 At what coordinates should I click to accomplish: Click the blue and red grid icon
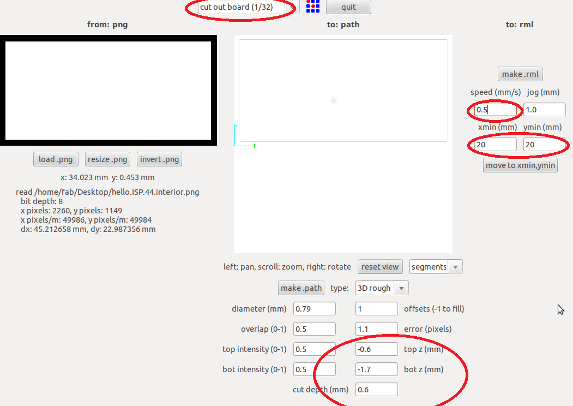[313, 6]
